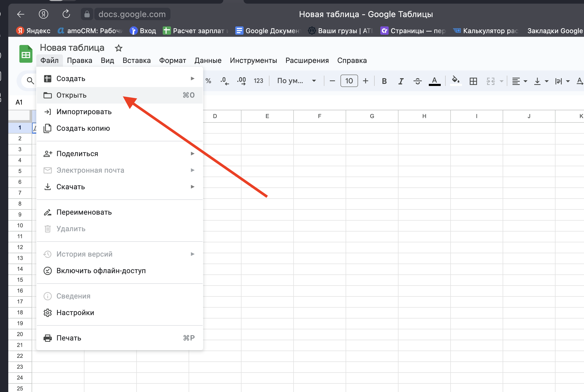
Task: Click the decrease decimal places button
Action: pos(224,81)
